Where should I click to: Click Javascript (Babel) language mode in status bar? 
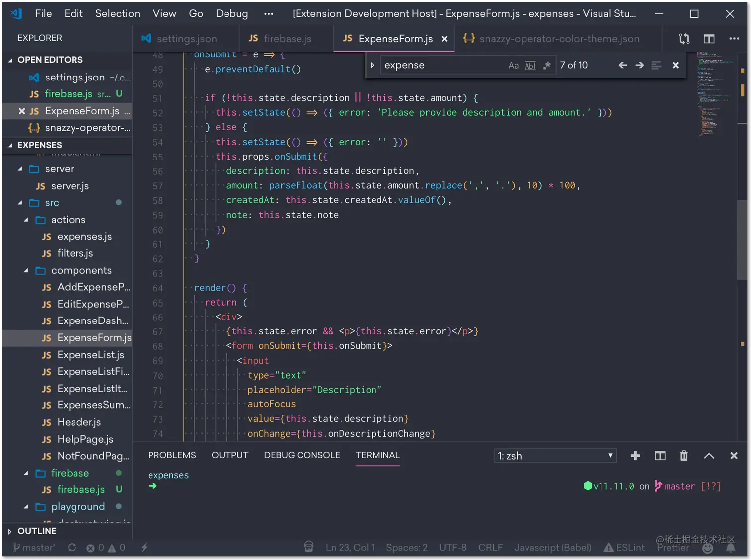click(552, 547)
